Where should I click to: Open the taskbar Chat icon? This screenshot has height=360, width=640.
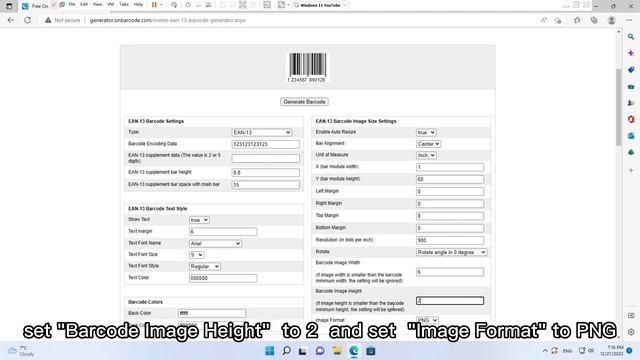pos(320,351)
